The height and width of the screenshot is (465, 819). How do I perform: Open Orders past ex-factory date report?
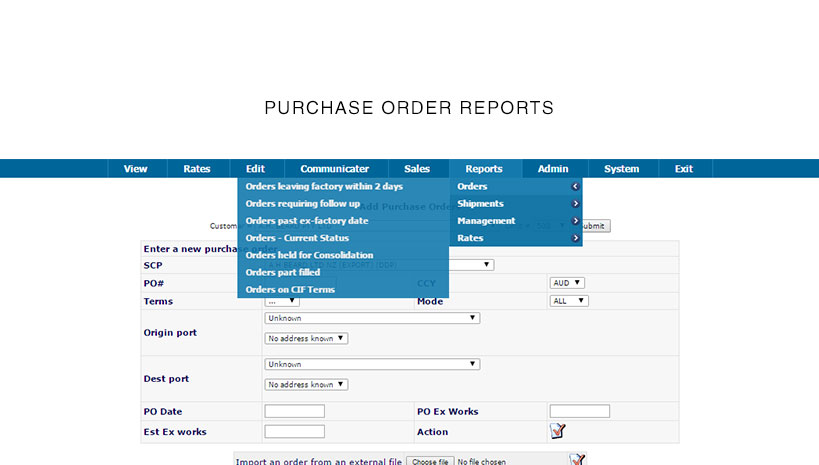tap(307, 221)
